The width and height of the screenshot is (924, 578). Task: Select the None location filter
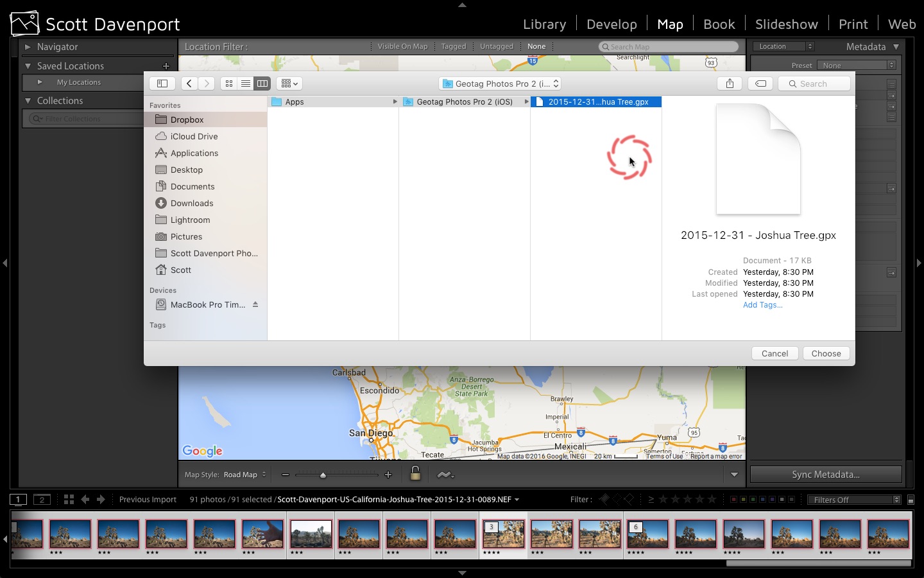(536, 46)
